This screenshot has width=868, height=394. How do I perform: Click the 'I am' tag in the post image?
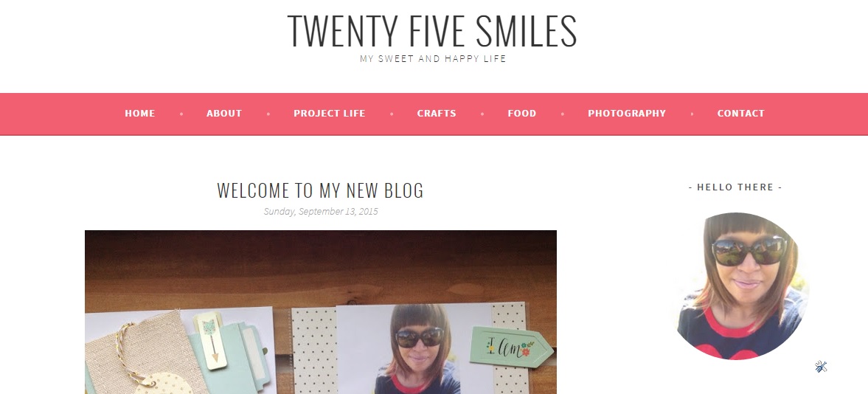(511, 348)
